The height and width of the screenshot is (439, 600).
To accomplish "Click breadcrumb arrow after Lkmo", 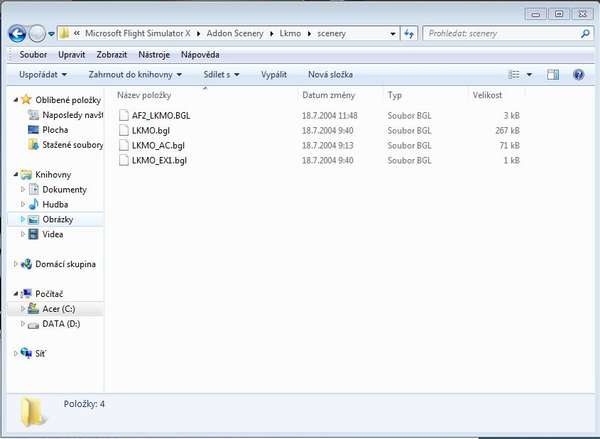I will point(309,34).
